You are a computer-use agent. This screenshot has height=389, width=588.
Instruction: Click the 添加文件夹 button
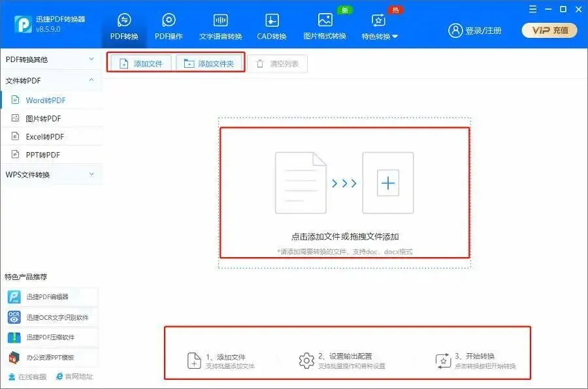(x=208, y=64)
